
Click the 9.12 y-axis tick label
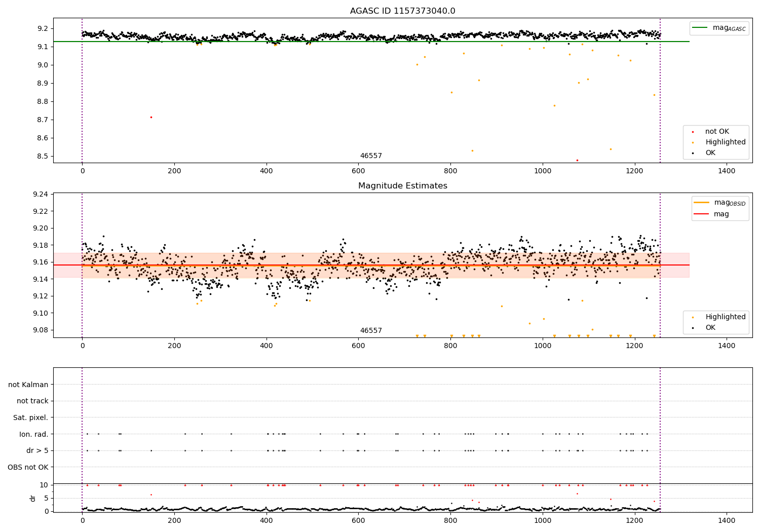tap(41, 296)
